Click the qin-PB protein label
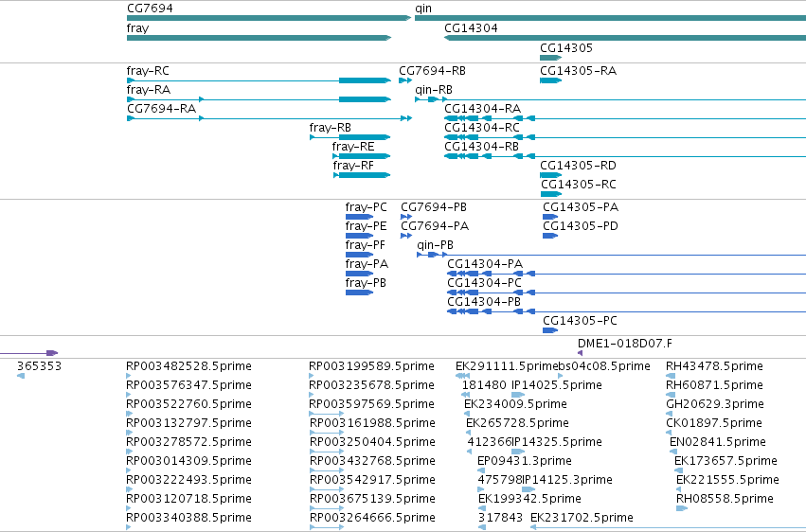 pos(436,245)
